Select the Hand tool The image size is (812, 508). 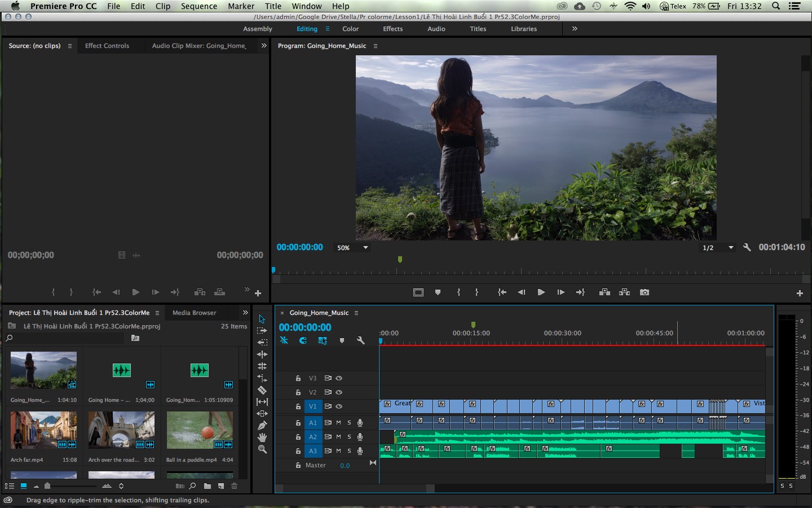[262, 437]
